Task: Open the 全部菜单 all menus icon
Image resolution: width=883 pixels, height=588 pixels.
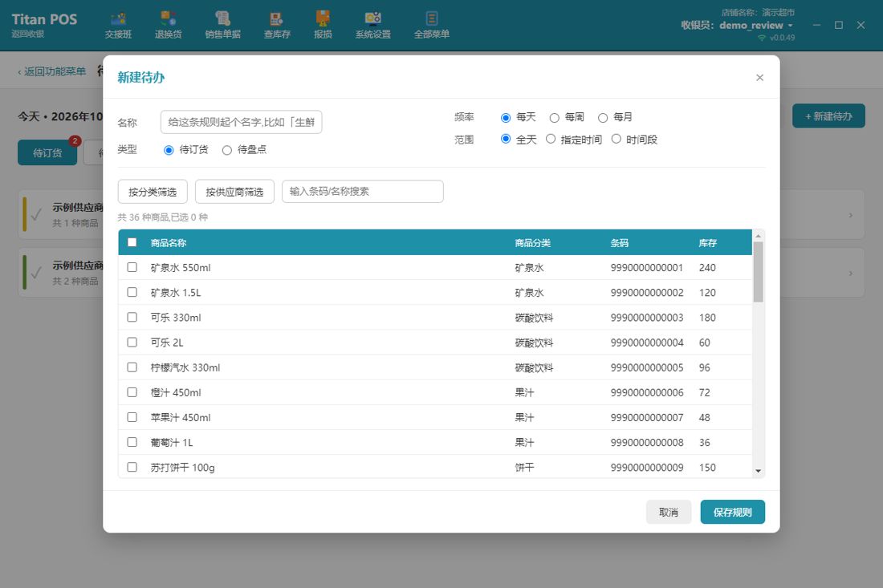Action: tap(431, 26)
